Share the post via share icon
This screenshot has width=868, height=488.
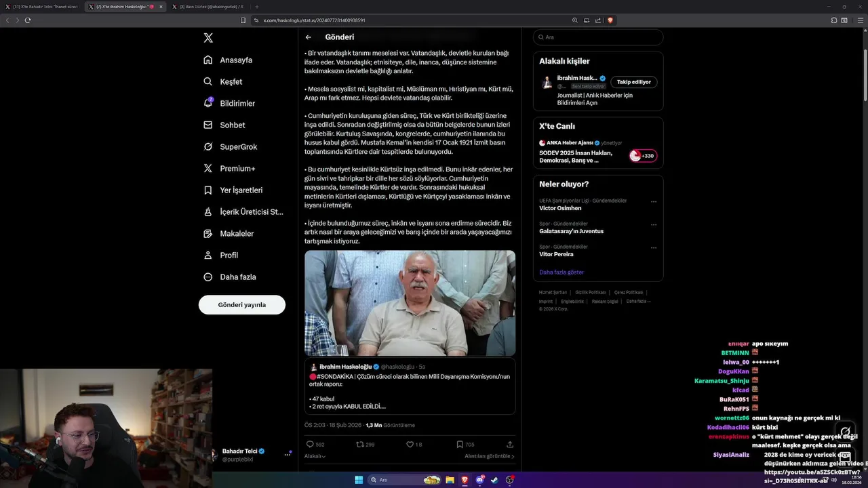coord(510,445)
